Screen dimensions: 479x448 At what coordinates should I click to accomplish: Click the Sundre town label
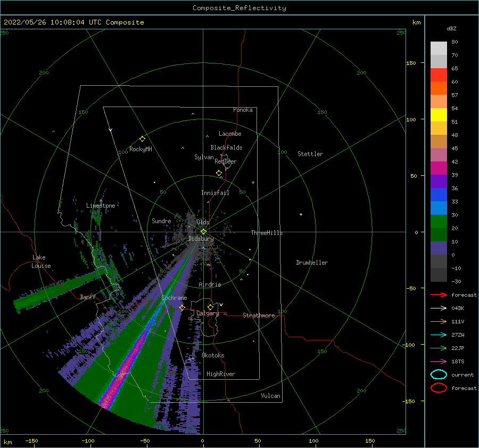click(x=161, y=221)
